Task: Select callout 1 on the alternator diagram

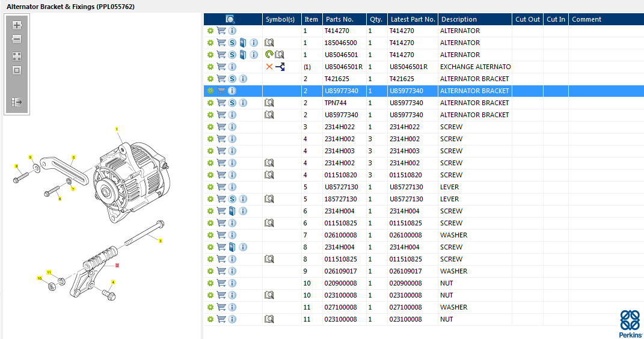Action: coord(117,129)
